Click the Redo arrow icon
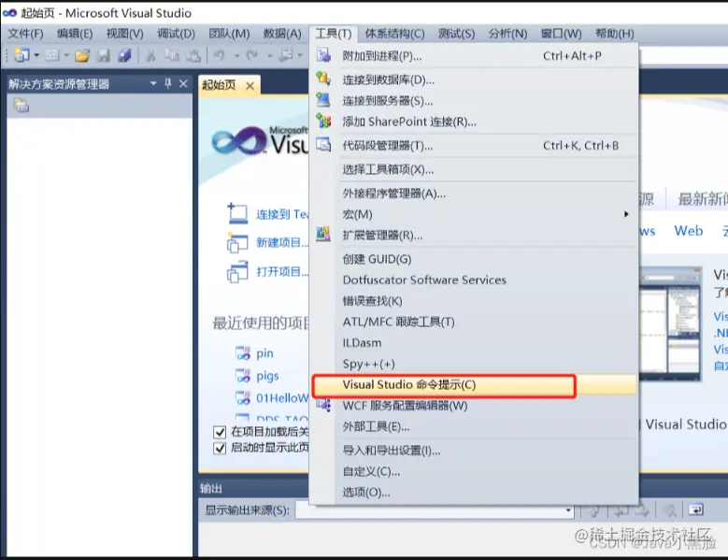728x560 pixels. tap(252, 56)
